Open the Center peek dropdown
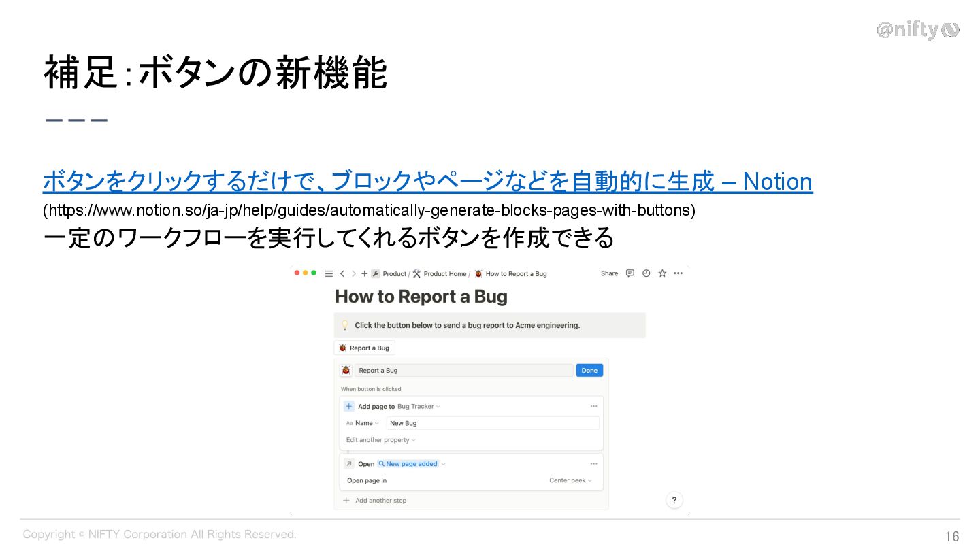The image size is (980, 551). [570, 480]
